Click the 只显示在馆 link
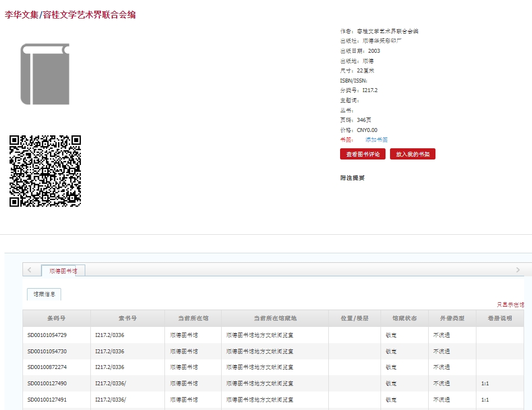Screen dimensions: 532x410 pos(510,305)
